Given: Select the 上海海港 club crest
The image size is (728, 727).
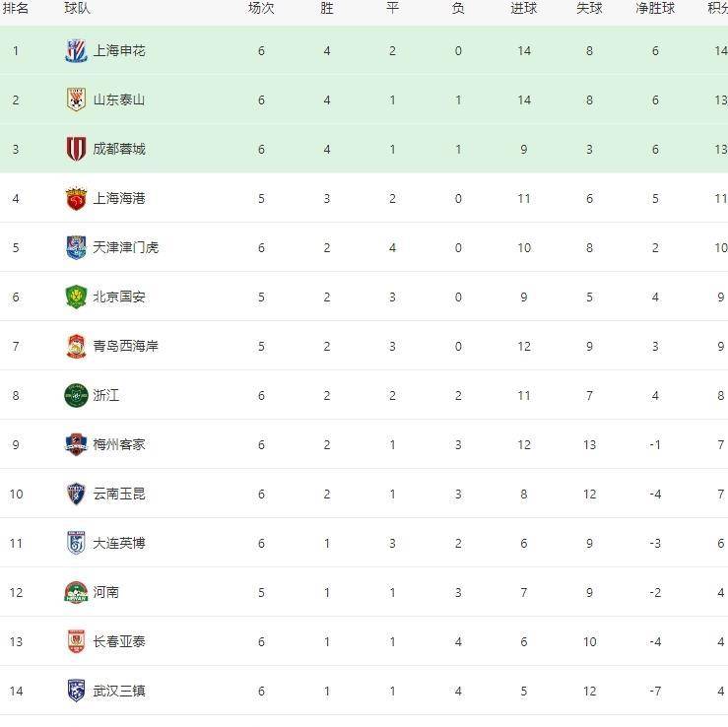Looking at the screenshot, I should tap(76, 198).
